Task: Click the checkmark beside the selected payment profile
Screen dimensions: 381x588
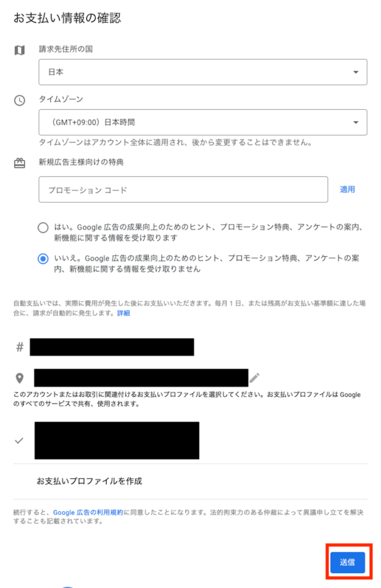Action: tap(19, 440)
